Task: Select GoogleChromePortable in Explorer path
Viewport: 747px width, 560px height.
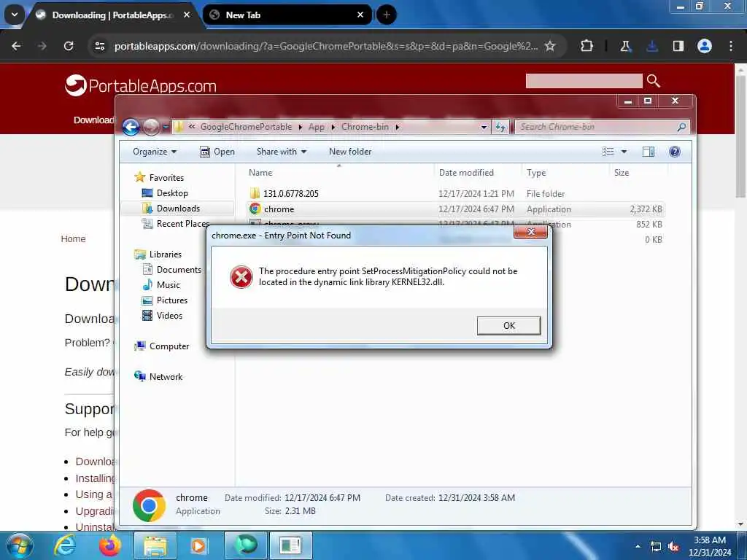Action: tap(246, 127)
